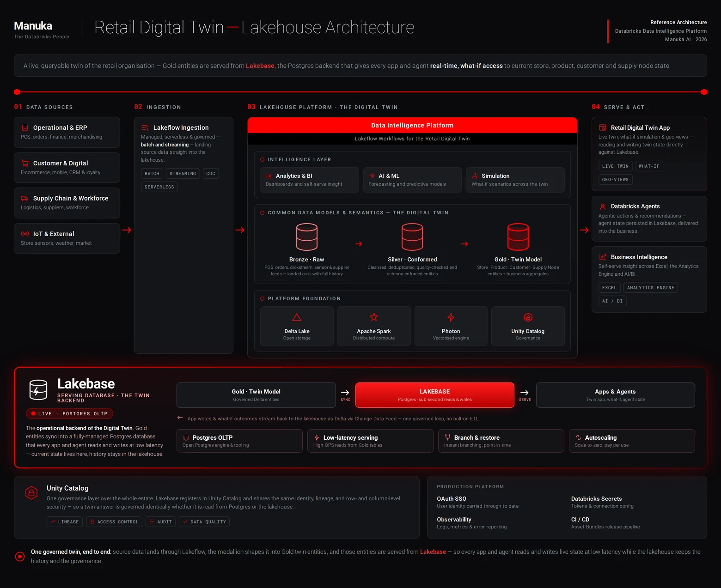Click the 01 DATA SOURCES section heading

coord(43,107)
